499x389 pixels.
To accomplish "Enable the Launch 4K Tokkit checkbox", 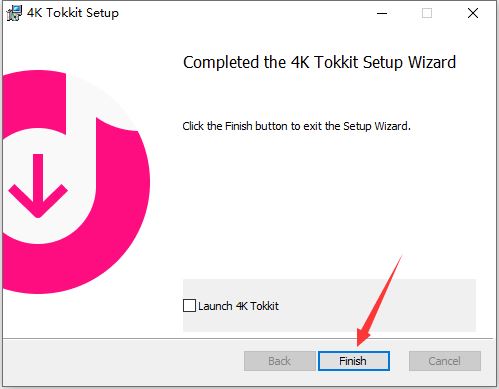I will 189,306.
